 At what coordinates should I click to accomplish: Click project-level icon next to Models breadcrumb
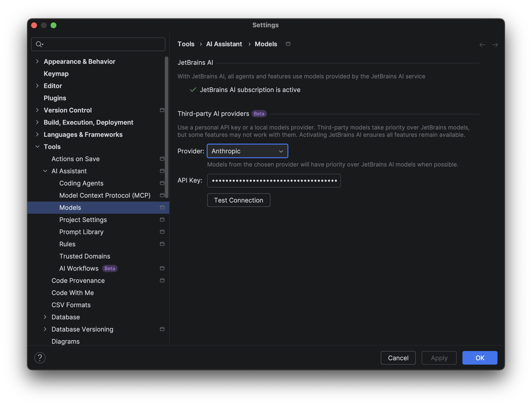(288, 44)
